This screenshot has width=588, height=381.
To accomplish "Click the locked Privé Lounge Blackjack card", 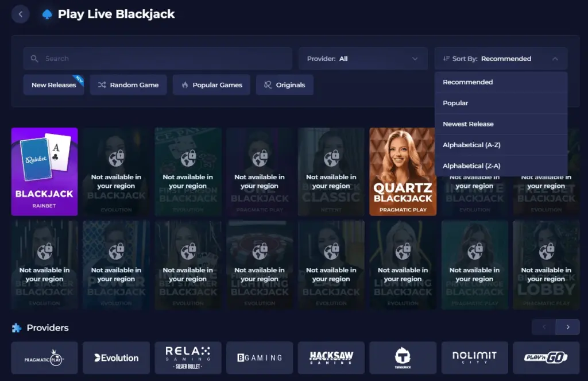I will (x=475, y=265).
